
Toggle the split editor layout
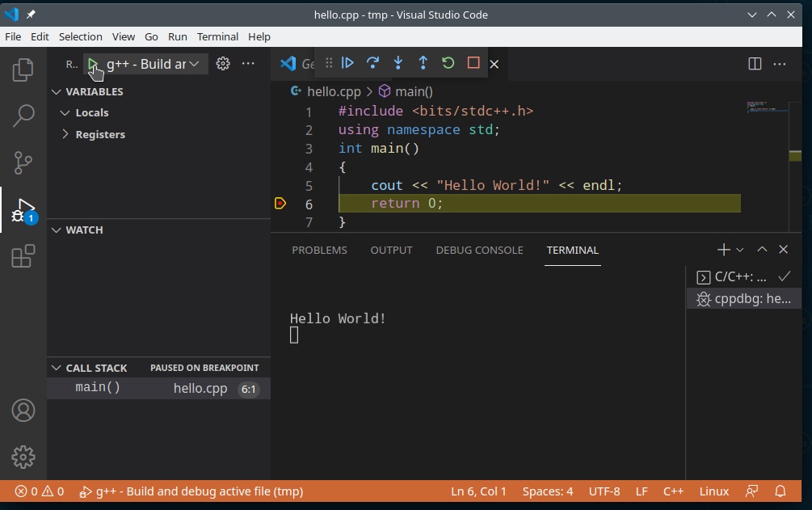754,64
